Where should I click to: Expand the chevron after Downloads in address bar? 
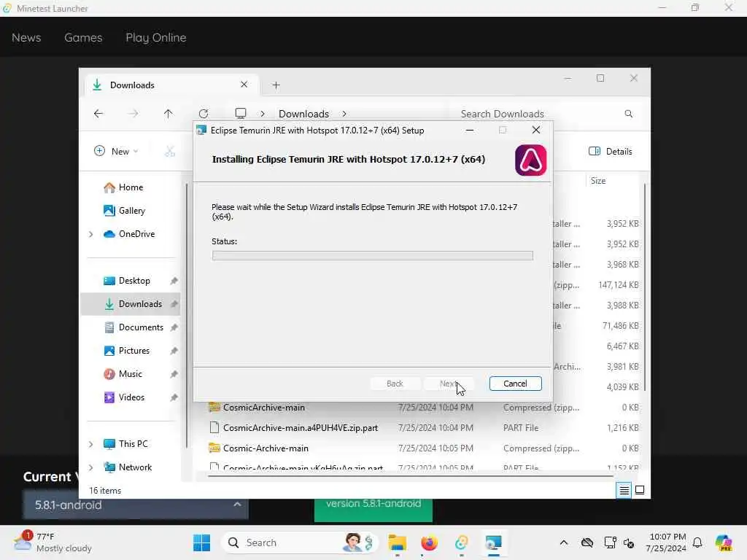(344, 114)
